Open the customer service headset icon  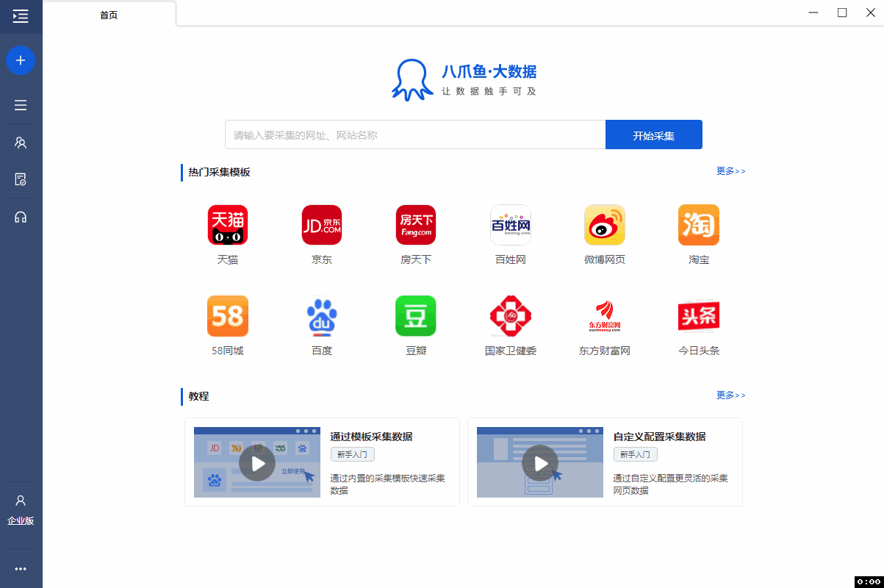click(21, 217)
